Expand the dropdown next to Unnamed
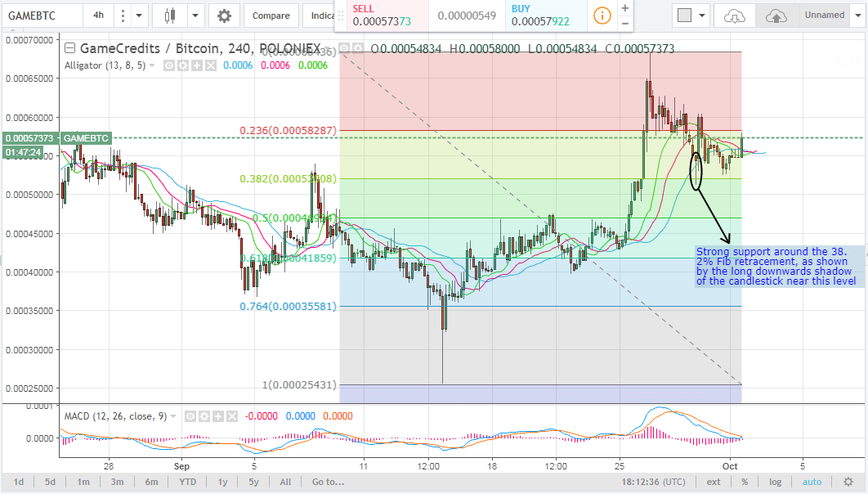This screenshot has width=868, height=494. (858, 16)
